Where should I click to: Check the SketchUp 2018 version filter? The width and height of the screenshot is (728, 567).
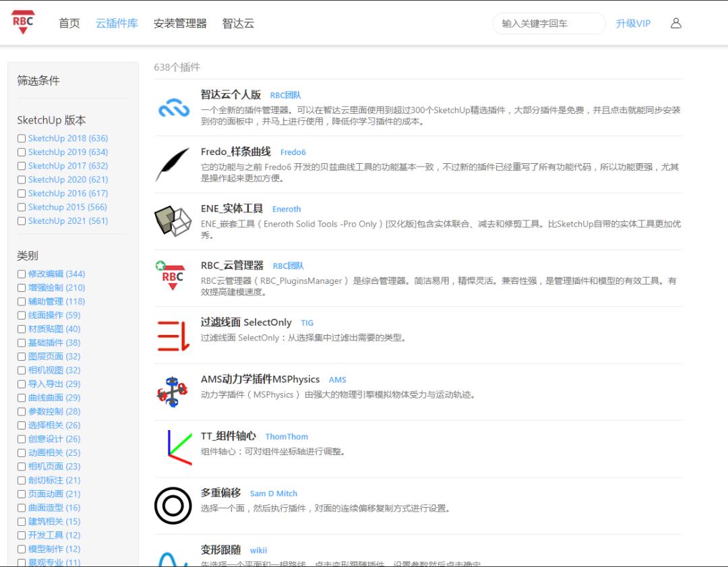coord(22,138)
